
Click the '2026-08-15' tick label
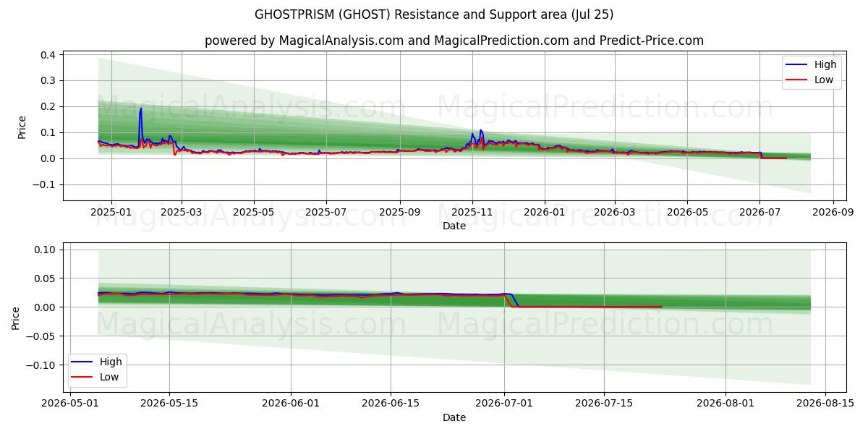click(825, 404)
